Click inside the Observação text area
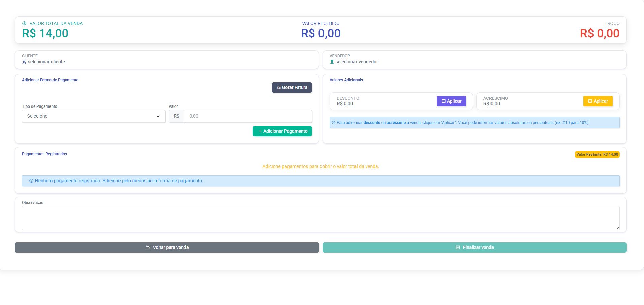 320,218
